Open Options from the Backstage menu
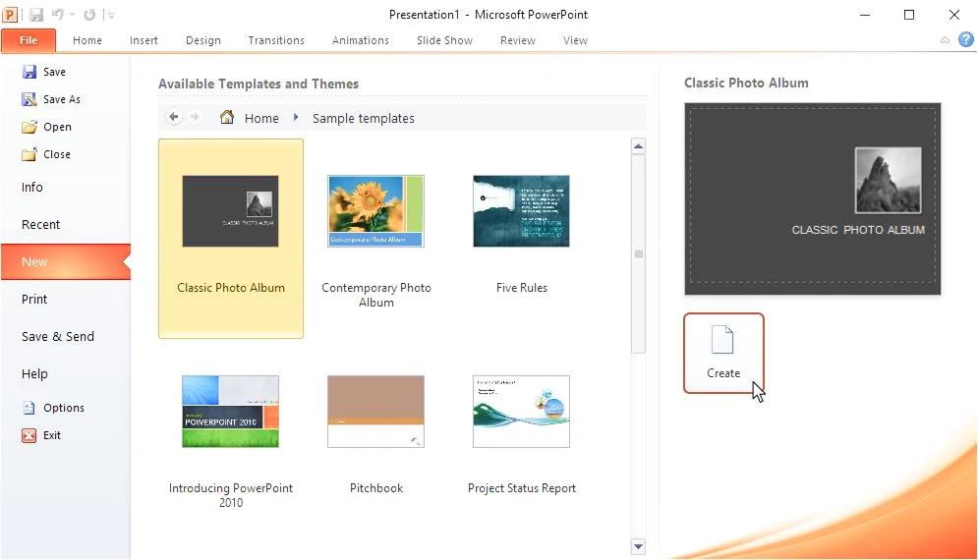Image resolution: width=978 pixels, height=560 pixels. 53,408
